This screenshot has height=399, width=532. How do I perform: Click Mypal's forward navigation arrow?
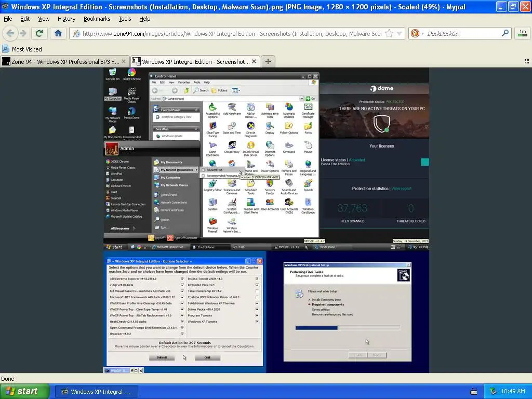pos(23,33)
